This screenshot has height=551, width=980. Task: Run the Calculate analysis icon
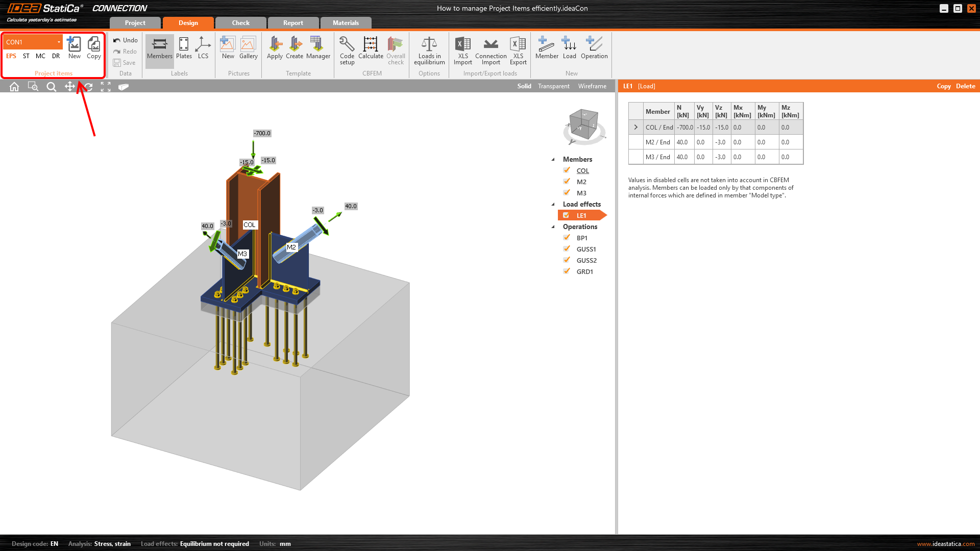(371, 45)
